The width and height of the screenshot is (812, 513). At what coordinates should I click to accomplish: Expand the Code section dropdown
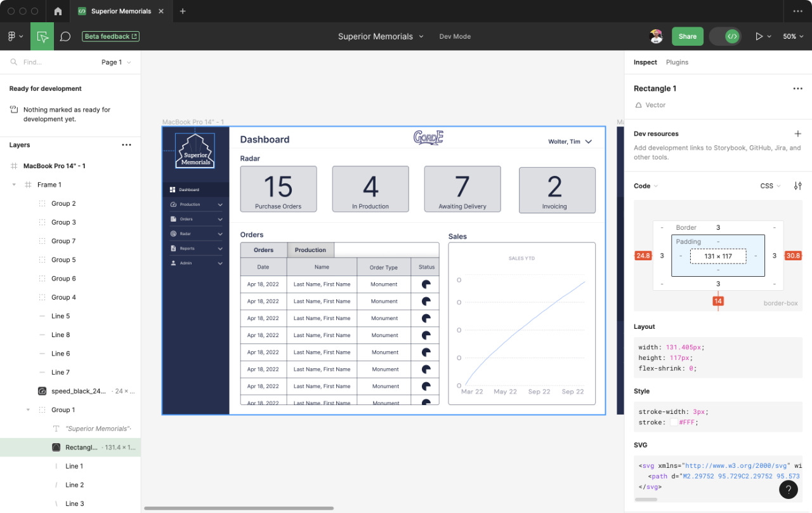(x=646, y=186)
